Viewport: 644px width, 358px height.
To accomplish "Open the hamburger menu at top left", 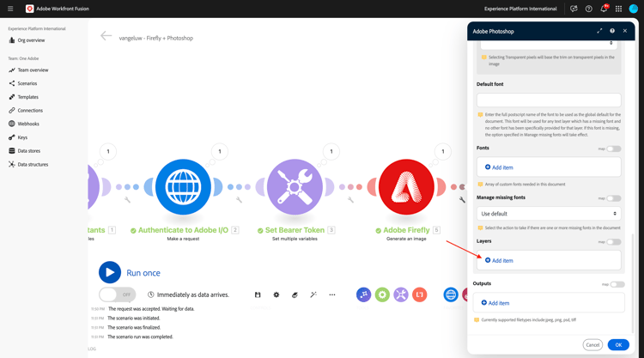I will [x=10, y=9].
